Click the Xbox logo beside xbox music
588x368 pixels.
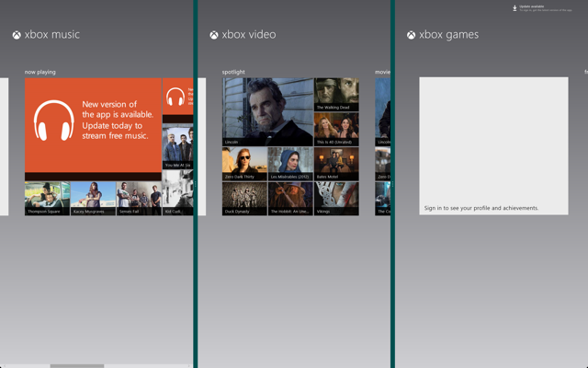click(x=17, y=35)
